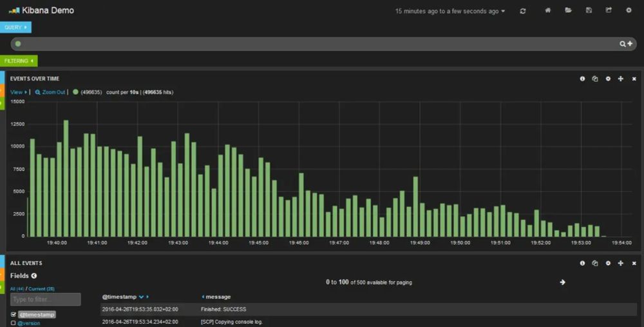Show info for All Events panel
Viewport: 644px width, 327px height.
pos(582,263)
